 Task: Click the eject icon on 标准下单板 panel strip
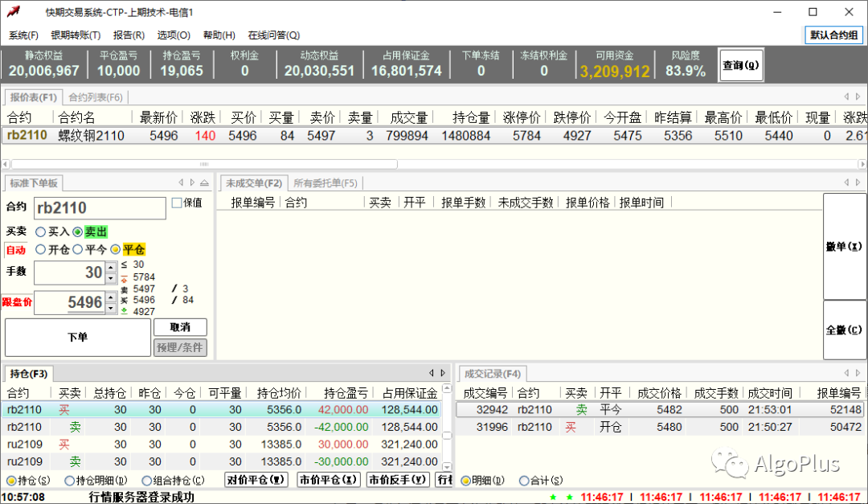coord(205,182)
